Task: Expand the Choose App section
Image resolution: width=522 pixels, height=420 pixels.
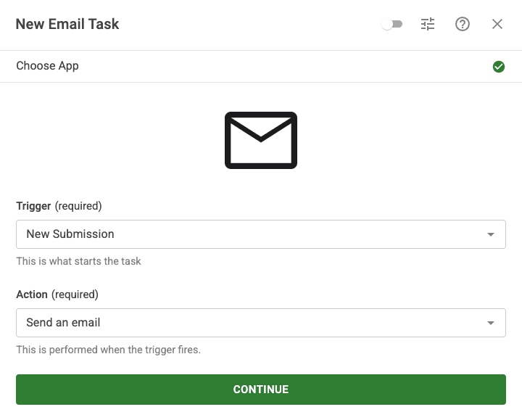Action: (x=261, y=66)
